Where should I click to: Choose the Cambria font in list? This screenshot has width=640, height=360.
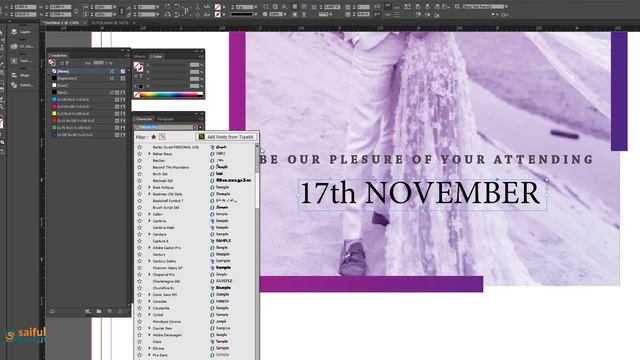click(x=159, y=221)
